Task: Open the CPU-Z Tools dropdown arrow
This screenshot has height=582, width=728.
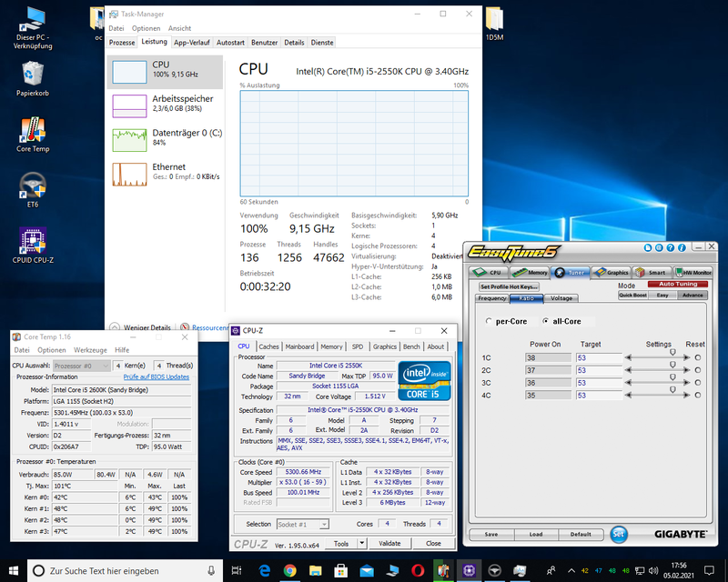Action: click(x=361, y=543)
